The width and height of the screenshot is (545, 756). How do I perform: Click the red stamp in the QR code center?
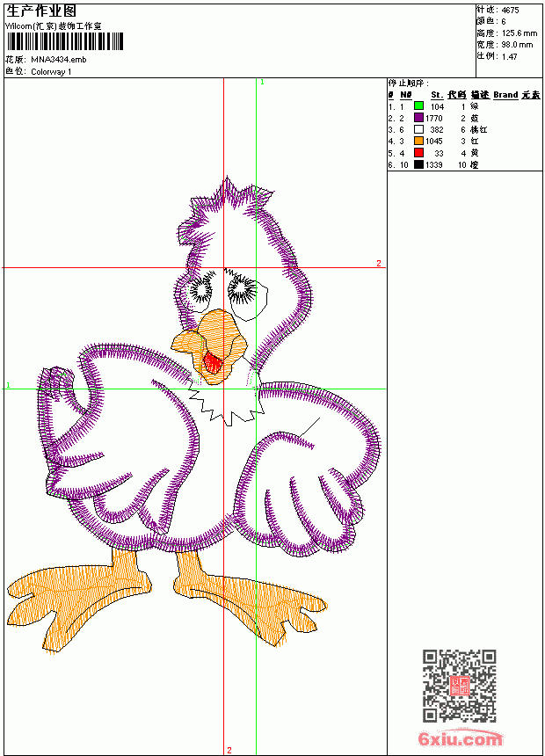pyautogui.click(x=459, y=686)
